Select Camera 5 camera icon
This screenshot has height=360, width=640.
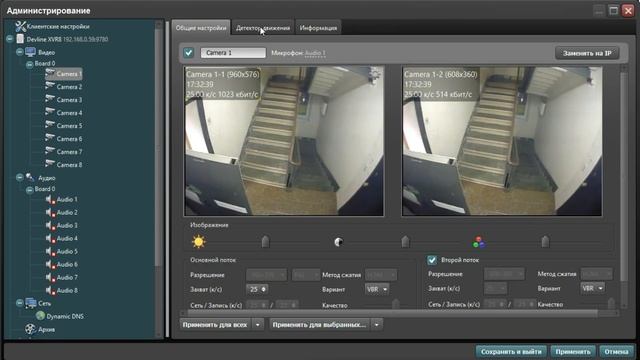(50, 126)
